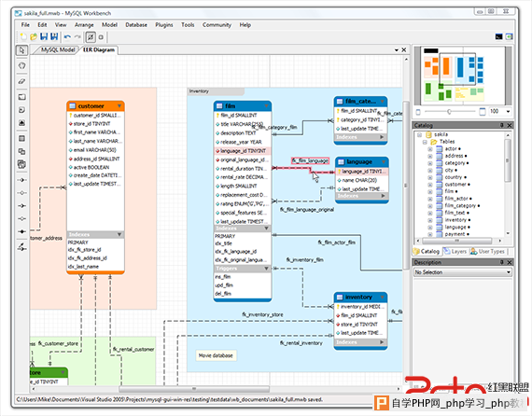532x416 pixels.
Task: Select the fk_film_language relationship label
Action: [310, 160]
